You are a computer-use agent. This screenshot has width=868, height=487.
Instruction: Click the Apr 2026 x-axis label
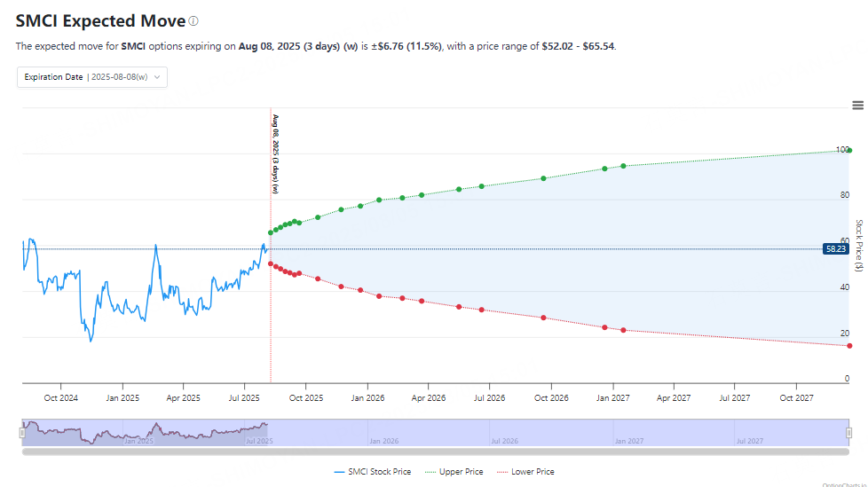coord(429,398)
